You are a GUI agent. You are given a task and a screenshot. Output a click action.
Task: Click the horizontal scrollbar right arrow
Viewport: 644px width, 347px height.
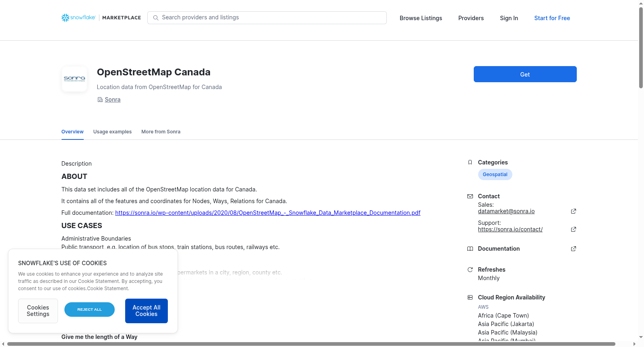[635, 344]
